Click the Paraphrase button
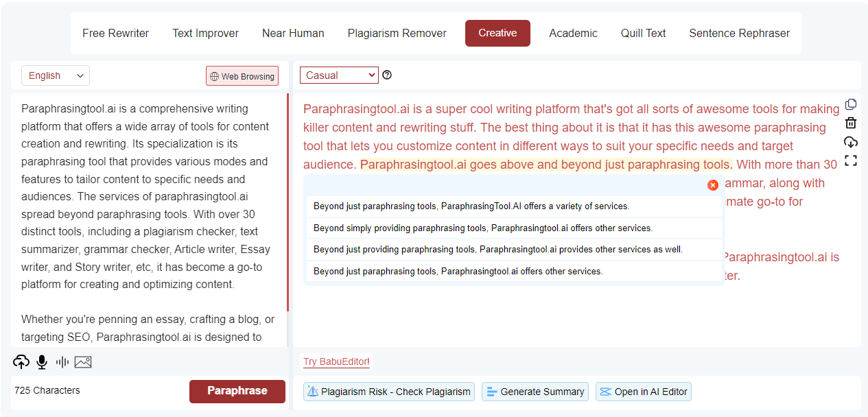868x417 pixels. pyautogui.click(x=237, y=391)
